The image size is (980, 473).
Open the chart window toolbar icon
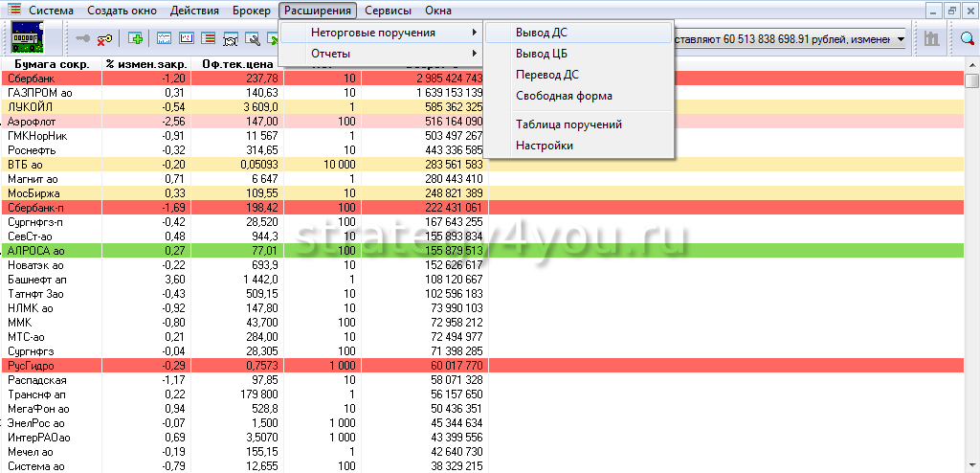click(x=164, y=39)
